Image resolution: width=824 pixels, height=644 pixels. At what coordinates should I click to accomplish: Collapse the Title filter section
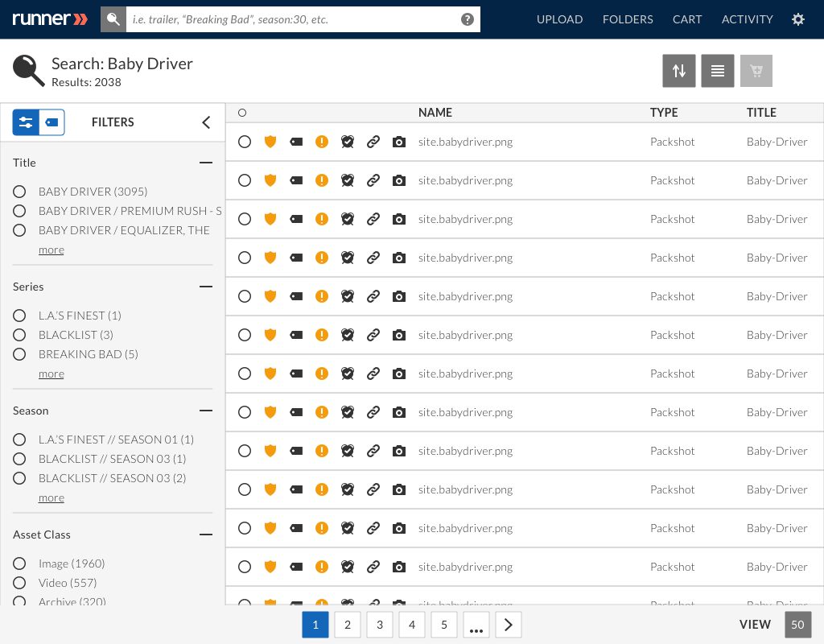coord(206,163)
